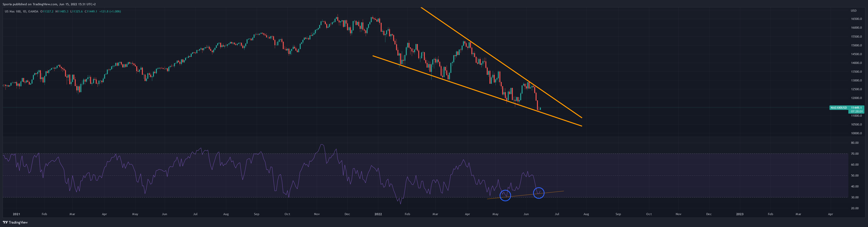This screenshot has height=227, width=868.
Task: Click the 13000.0 price axis label
Action: pos(856,80)
